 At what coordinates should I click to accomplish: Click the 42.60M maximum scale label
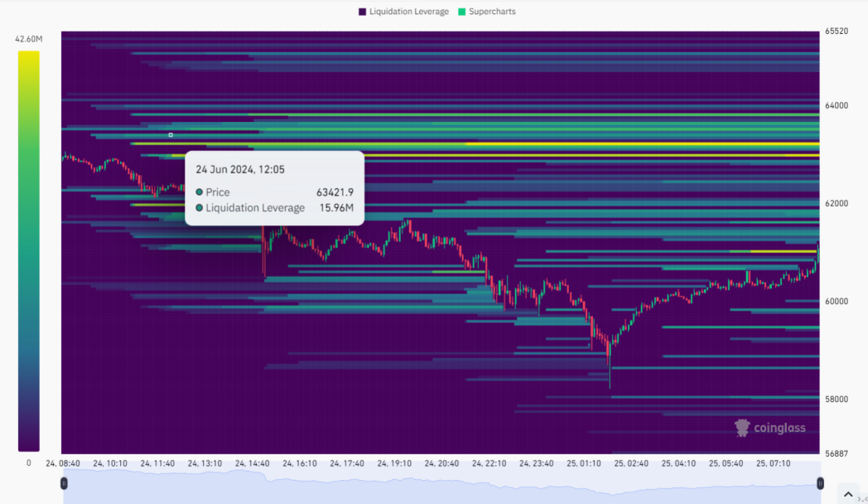tap(29, 39)
